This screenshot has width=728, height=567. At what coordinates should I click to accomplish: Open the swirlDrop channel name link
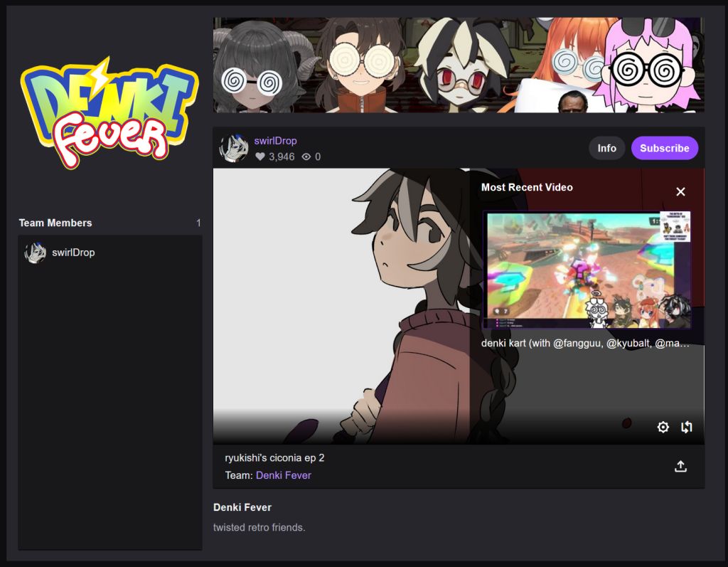tap(275, 140)
